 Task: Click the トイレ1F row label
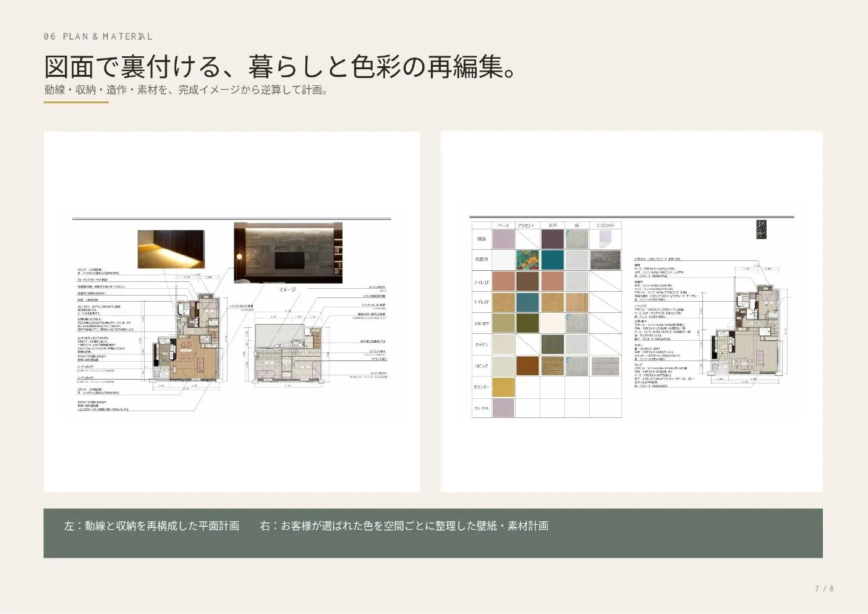click(x=482, y=281)
